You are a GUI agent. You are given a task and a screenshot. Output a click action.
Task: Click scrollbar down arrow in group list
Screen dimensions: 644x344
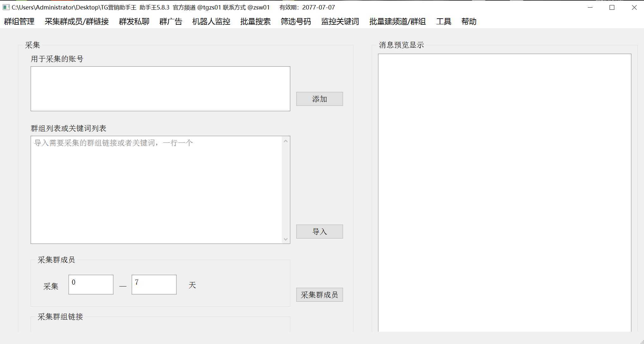[286, 239]
